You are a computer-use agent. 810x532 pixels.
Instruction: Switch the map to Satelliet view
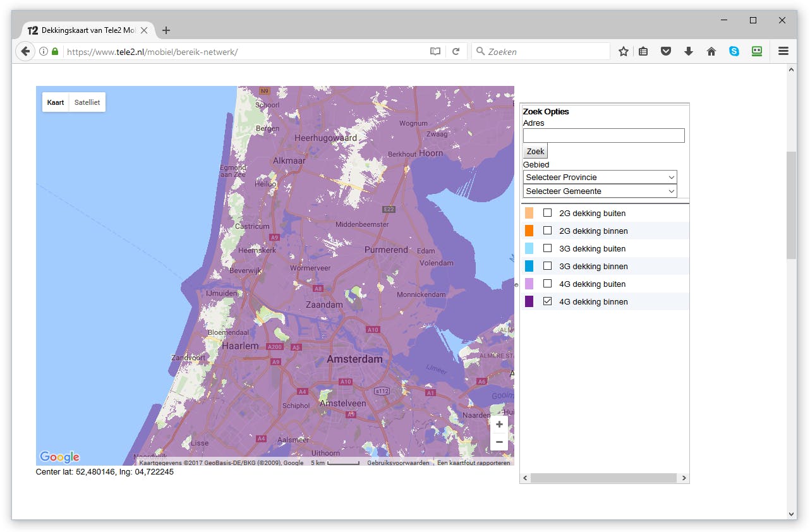click(87, 102)
